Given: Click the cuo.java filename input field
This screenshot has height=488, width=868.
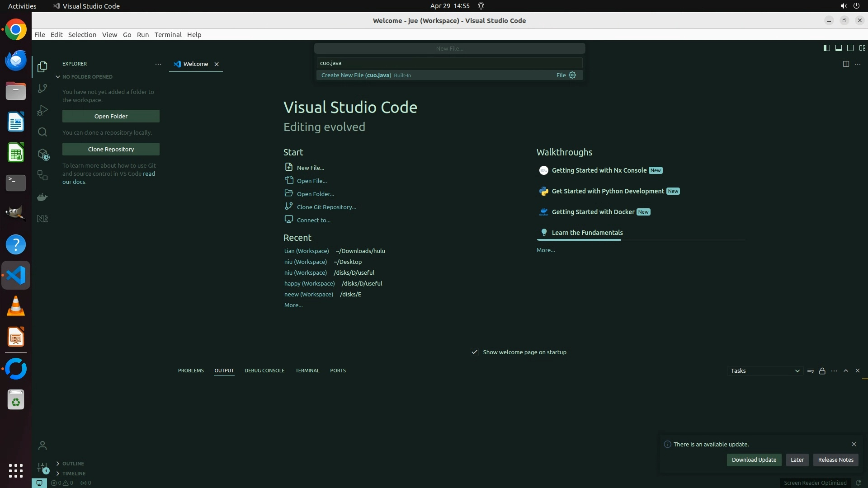Looking at the screenshot, I should tap(449, 63).
